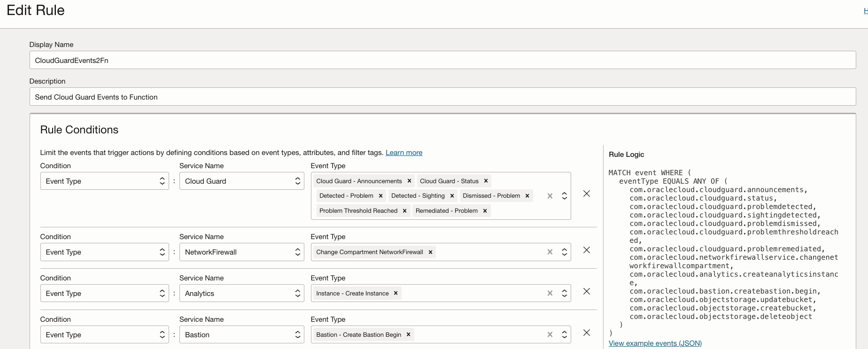Open the Cloud Guard Service Name dropdown

click(x=242, y=181)
